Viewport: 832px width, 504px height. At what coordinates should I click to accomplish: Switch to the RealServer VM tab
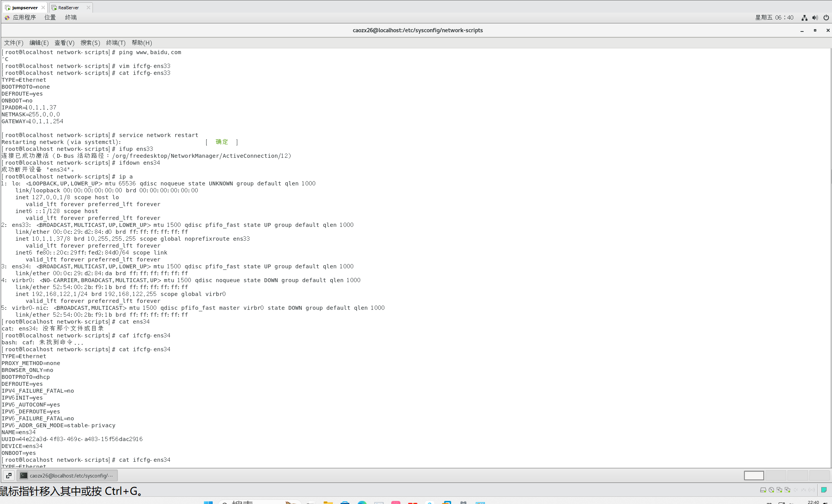(68, 7)
